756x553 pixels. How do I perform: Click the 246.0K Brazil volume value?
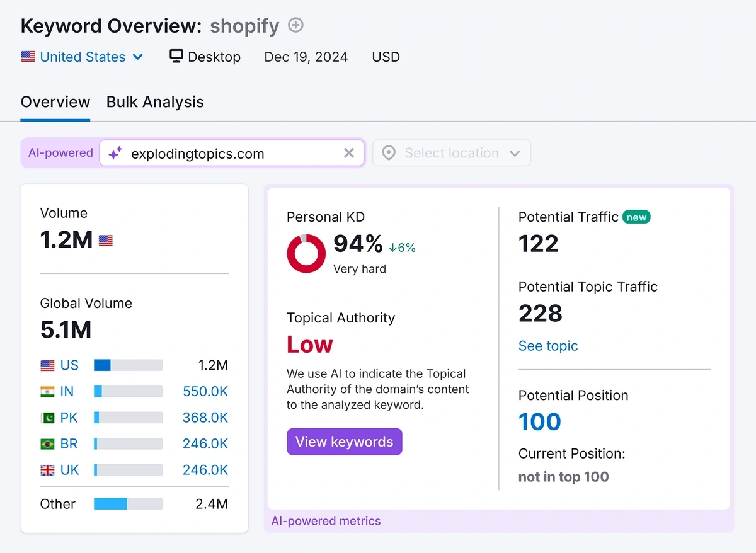(205, 443)
